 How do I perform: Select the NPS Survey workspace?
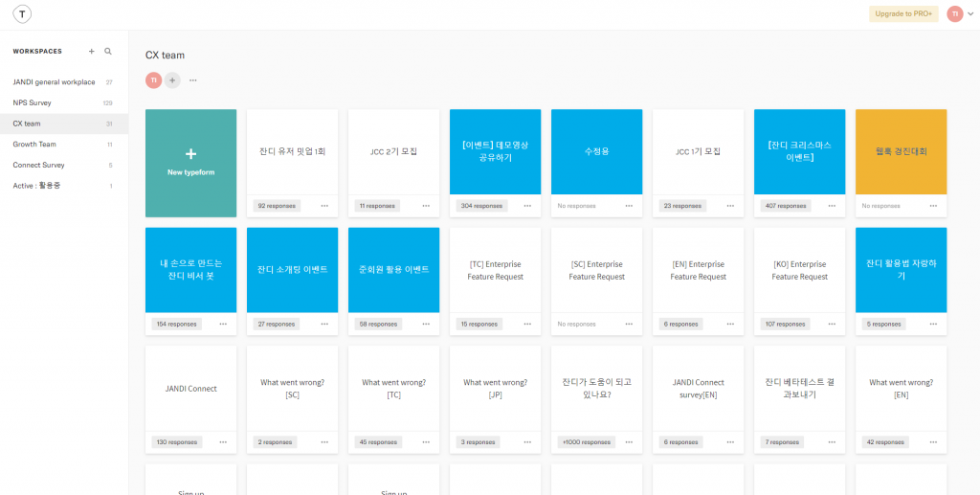pyautogui.click(x=33, y=102)
